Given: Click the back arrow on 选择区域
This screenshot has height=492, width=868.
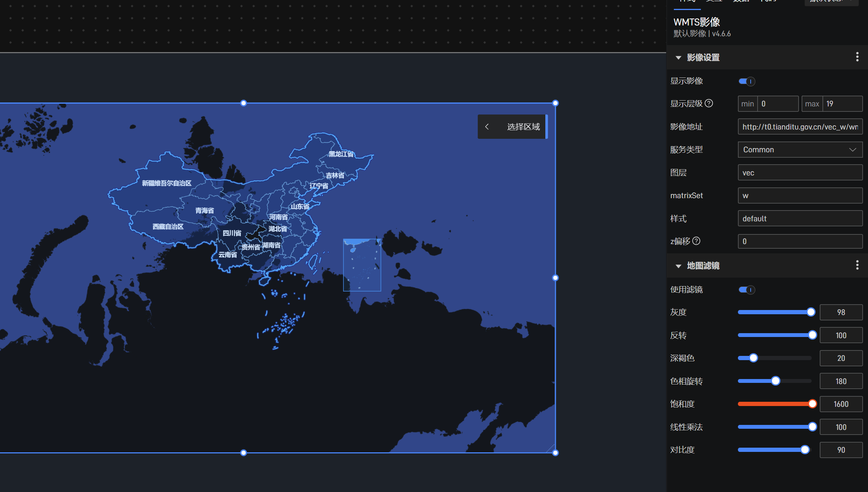Looking at the screenshot, I should point(487,127).
